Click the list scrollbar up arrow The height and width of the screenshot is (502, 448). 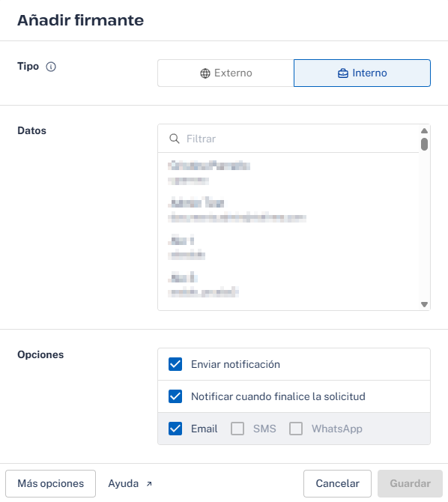click(424, 130)
